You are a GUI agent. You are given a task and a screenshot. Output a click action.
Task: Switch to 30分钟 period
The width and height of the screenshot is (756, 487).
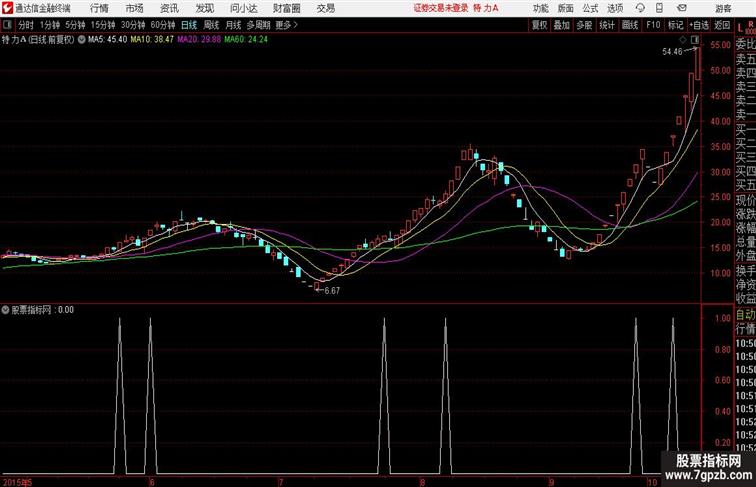click(133, 25)
